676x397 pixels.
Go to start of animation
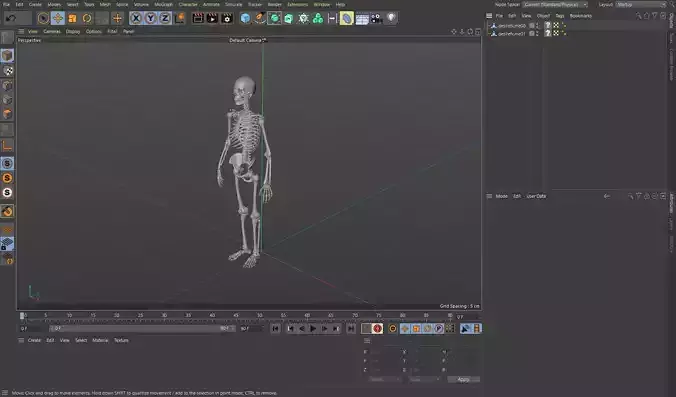(275, 329)
